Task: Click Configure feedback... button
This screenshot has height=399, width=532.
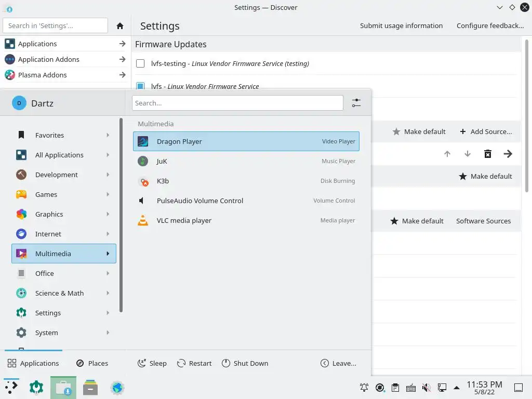Action: point(490,26)
